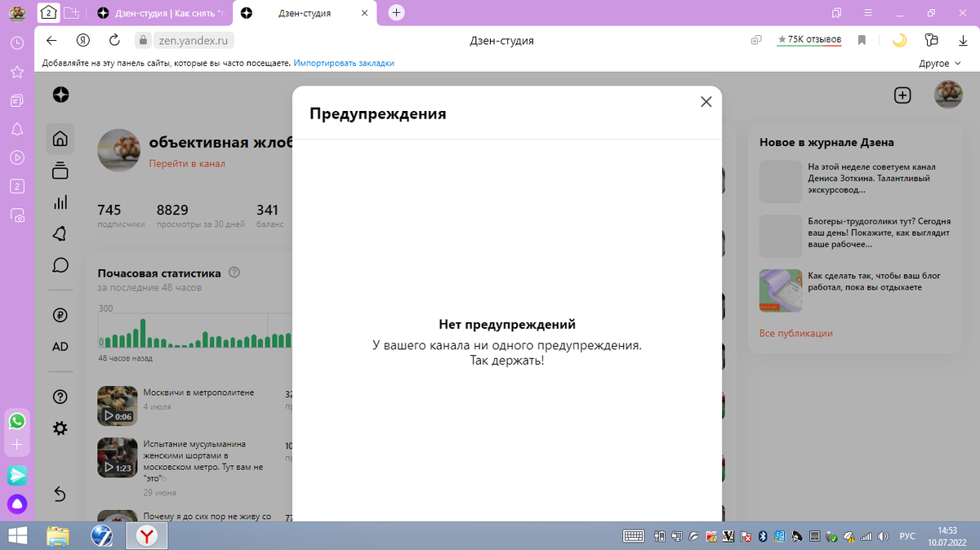Open browser favorites star icon
The width and height of the screenshot is (980, 550).
pyautogui.click(x=16, y=72)
